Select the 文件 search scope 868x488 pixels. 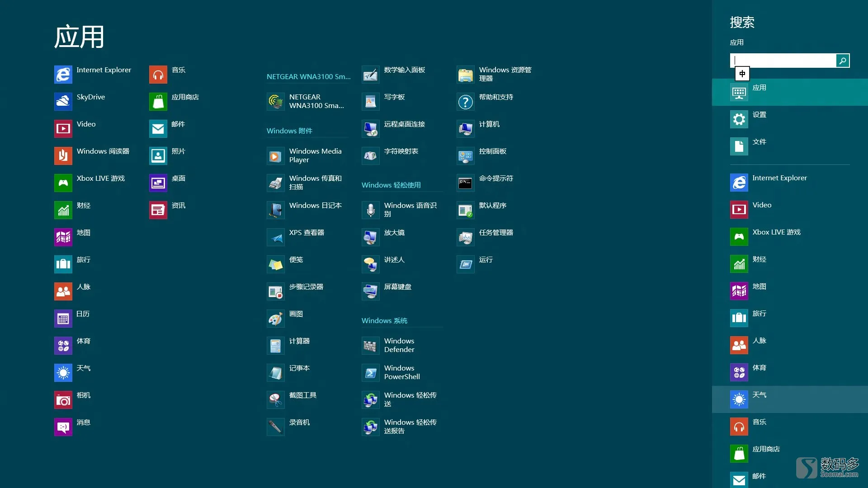tap(790, 146)
